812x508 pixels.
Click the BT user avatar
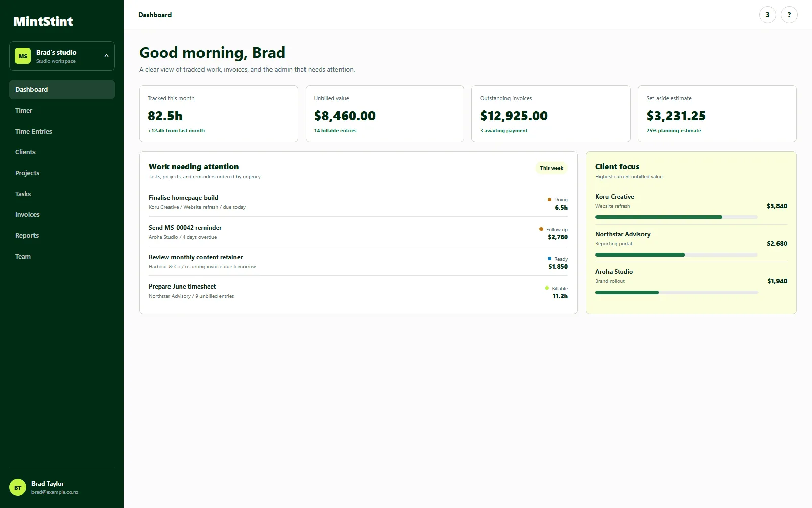[18, 488]
